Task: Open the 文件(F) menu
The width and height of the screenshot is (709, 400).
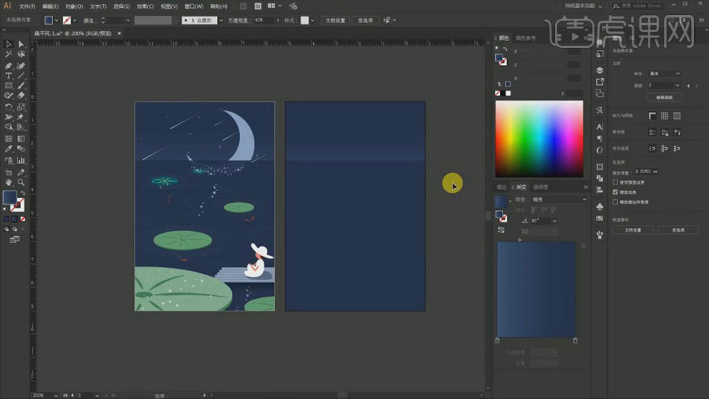Action: [27, 5]
